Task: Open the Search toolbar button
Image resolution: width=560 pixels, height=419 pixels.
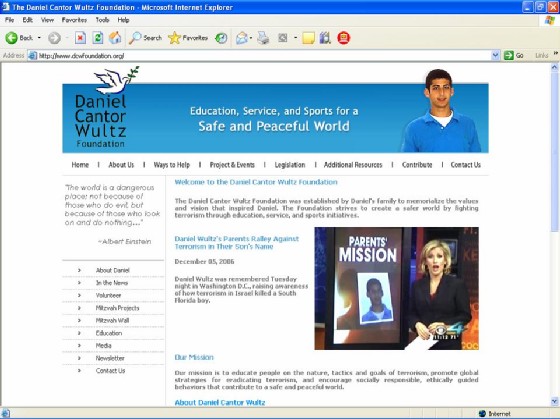Action: pos(145,38)
